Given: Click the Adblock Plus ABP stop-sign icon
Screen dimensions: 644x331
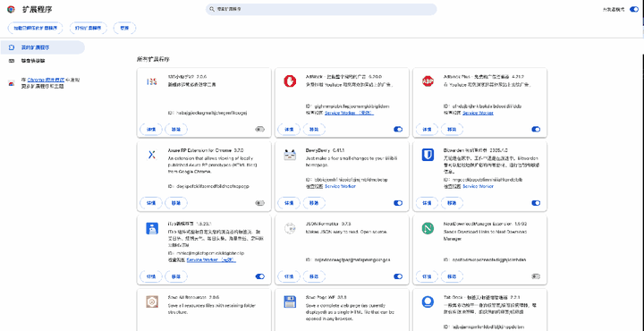Looking at the screenshot, I should click(428, 81).
